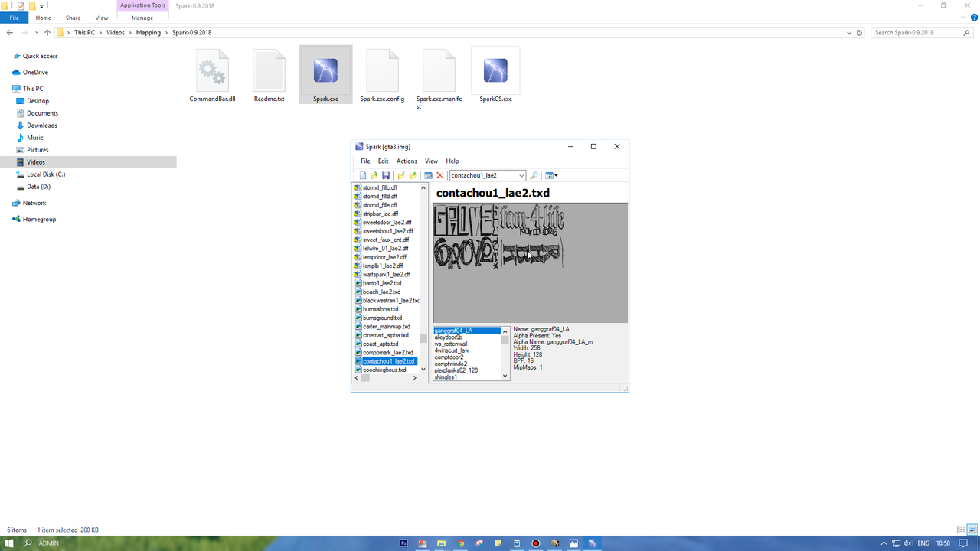Open Downloads in the navigation pane

pos(42,126)
